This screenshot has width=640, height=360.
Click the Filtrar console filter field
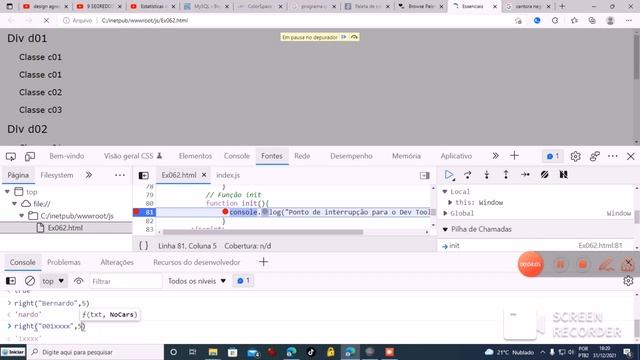[x=126, y=281]
